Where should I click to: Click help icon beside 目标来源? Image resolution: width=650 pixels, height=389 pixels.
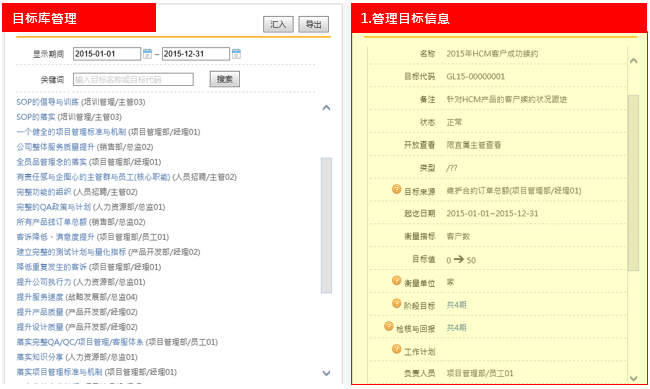[396, 190]
